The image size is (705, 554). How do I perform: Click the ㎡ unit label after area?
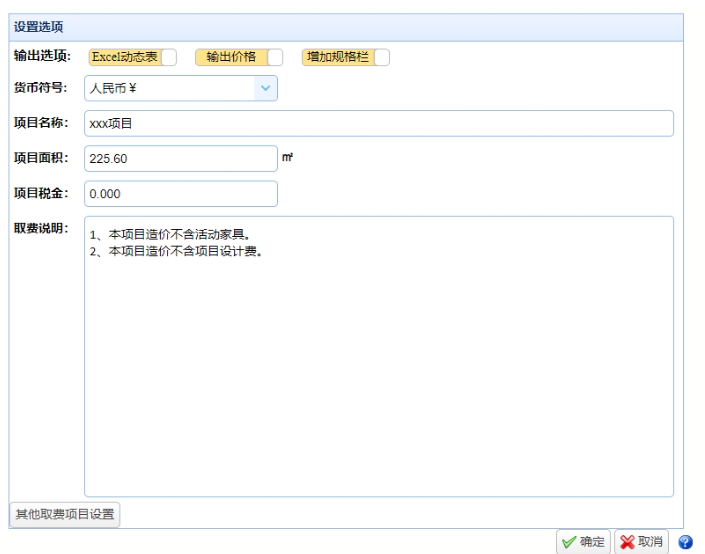288,158
